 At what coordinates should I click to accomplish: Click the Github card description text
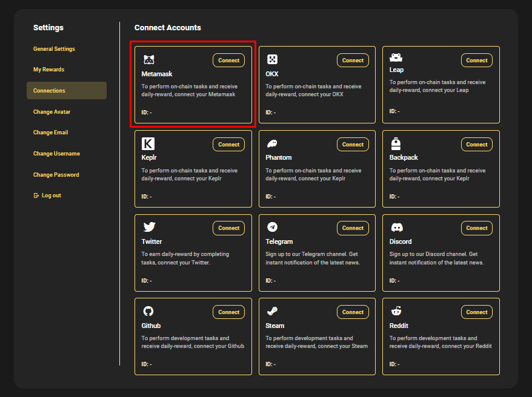click(x=193, y=342)
